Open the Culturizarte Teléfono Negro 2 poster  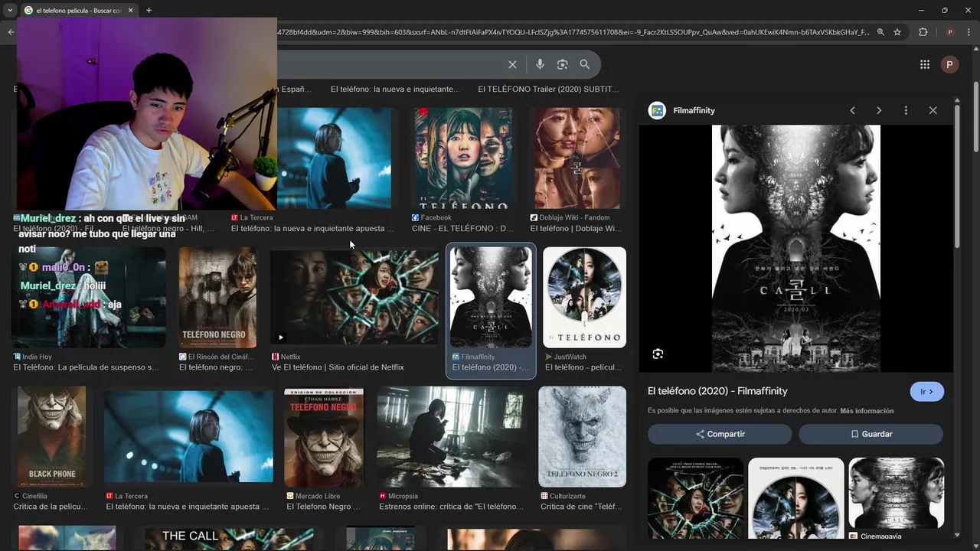pos(582,437)
